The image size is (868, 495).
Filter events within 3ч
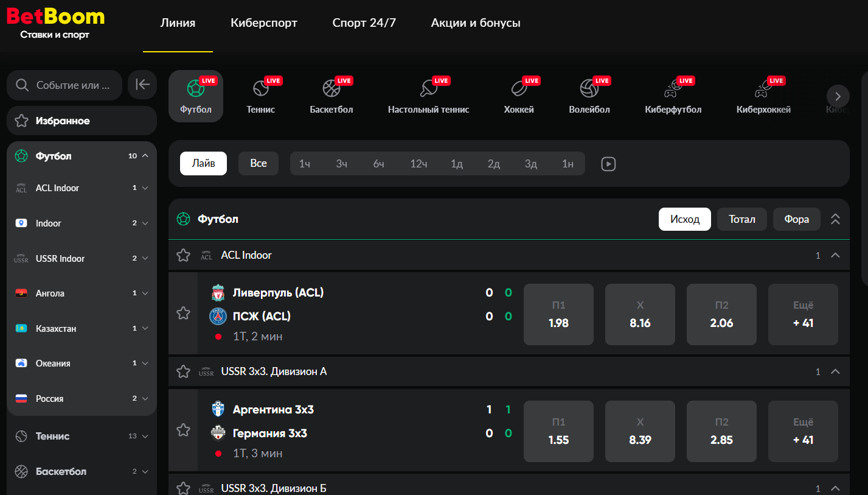[x=342, y=164]
